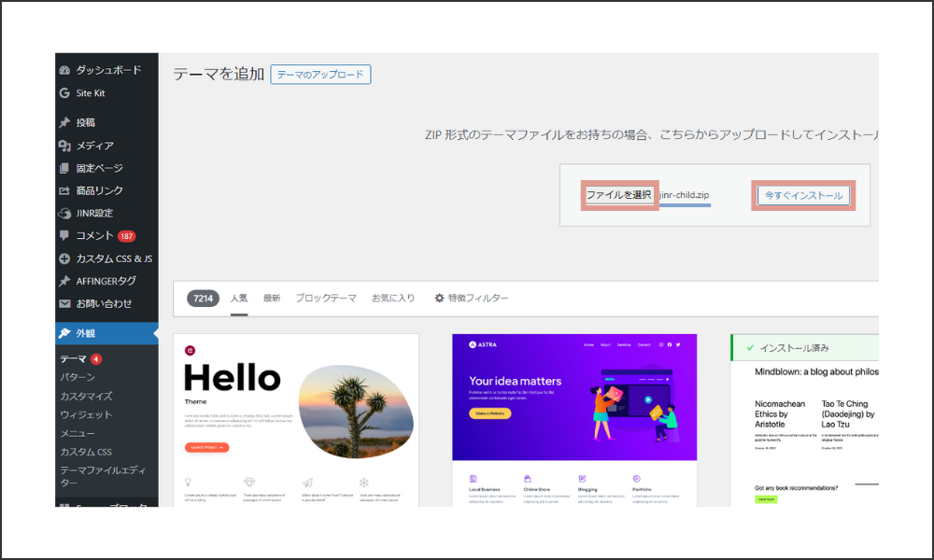
Task: Click the pin icon beside 投稿
Action: (x=64, y=122)
